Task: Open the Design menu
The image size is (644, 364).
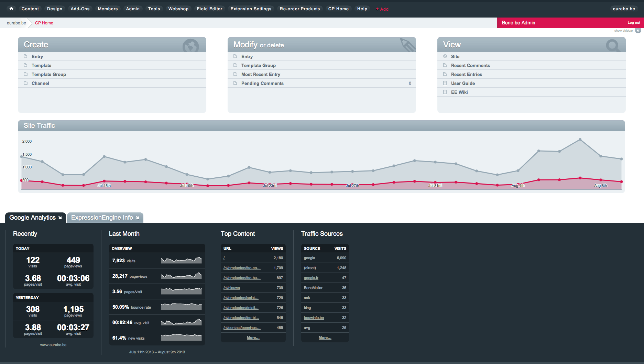Action: [55, 9]
